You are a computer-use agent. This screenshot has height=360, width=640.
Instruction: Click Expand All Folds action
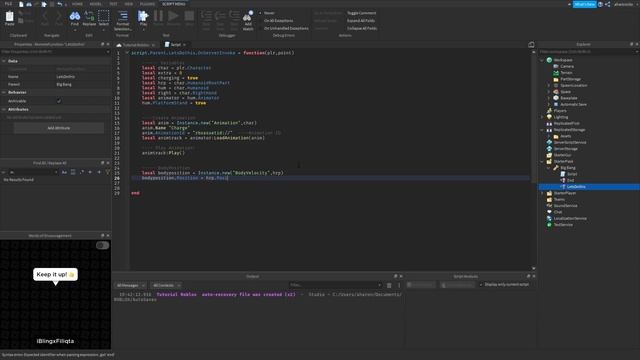pyautogui.click(x=360, y=20)
